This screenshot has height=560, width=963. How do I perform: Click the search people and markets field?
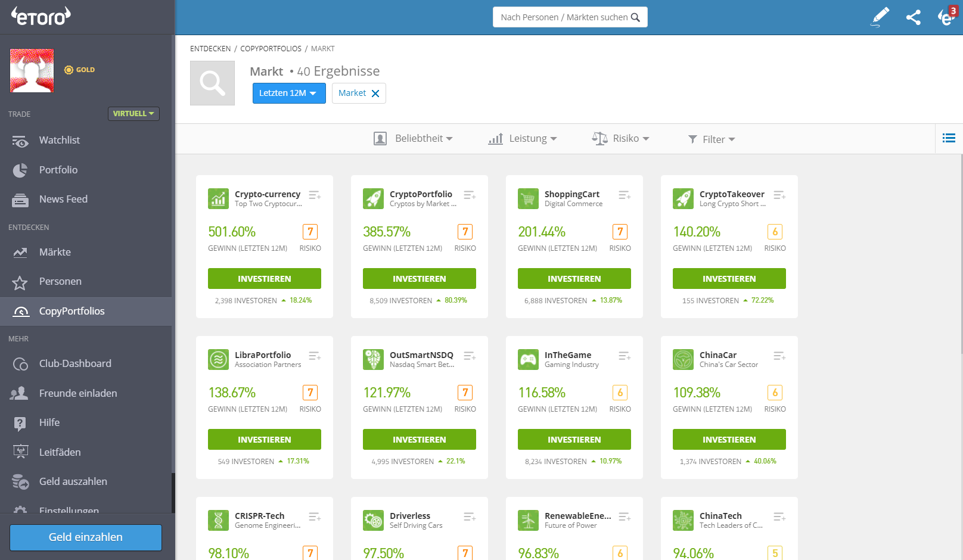[x=570, y=17]
